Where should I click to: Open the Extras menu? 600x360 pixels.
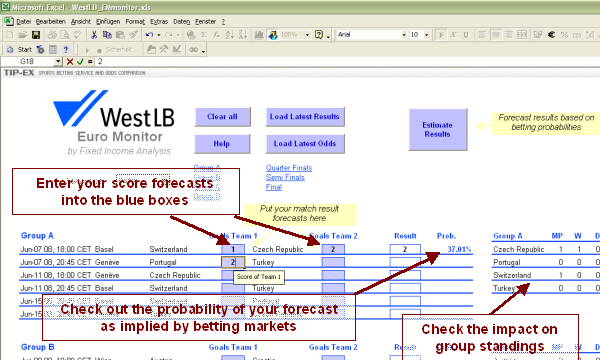[159, 22]
